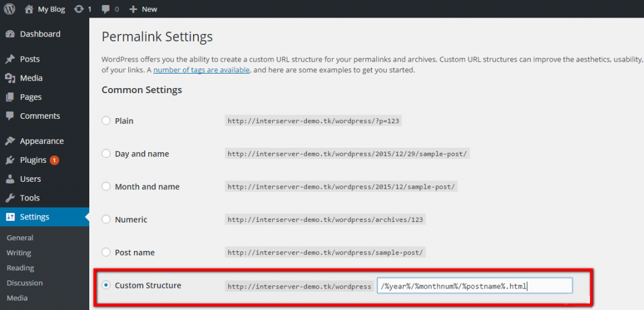This screenshot has height=310, width=644.
Task: Click the updates refresh icon
Action: (78, 9)
